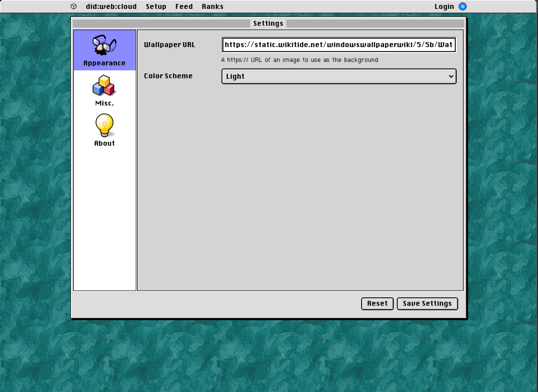Click the chevron arrow of the Color Scheme select
Viewport: 538px width, 392px height.
tap(451, 76)
